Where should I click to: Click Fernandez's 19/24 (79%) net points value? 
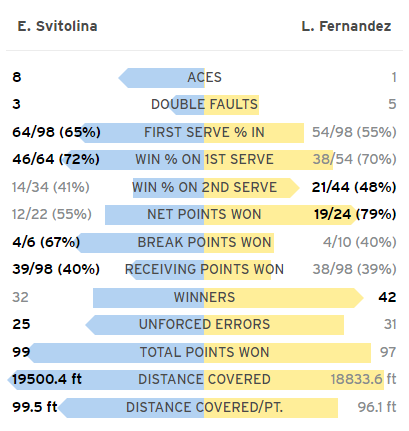pyautogui.click(x=355, y=214)
